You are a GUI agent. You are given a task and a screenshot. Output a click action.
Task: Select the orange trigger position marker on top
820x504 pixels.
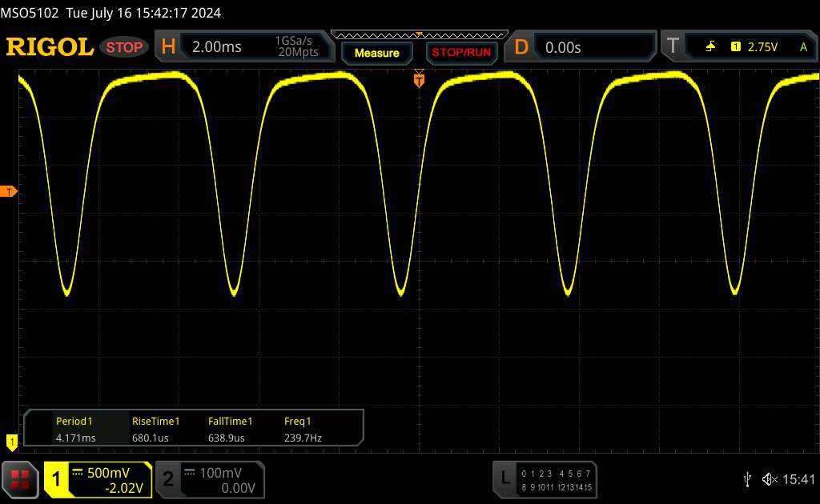(x=419, y=79)
